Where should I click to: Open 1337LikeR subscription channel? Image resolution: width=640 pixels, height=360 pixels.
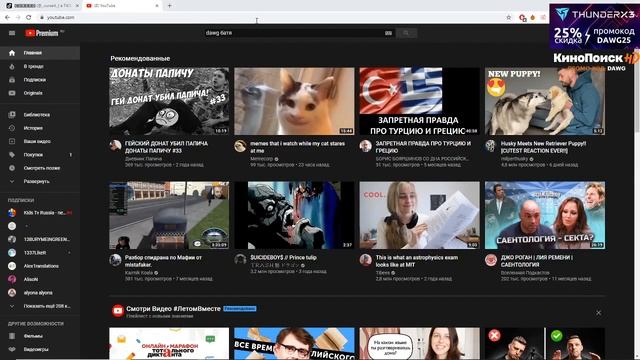pos(40,253)
